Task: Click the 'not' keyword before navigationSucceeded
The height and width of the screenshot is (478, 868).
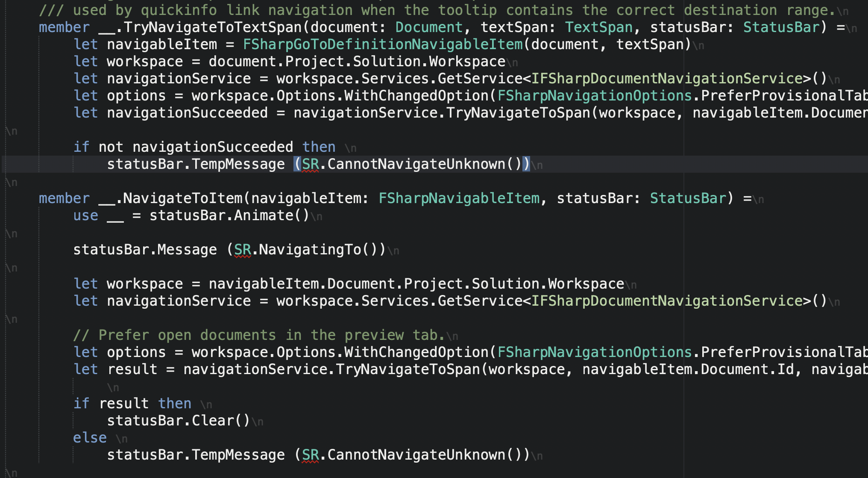Action: click(111, 147)
